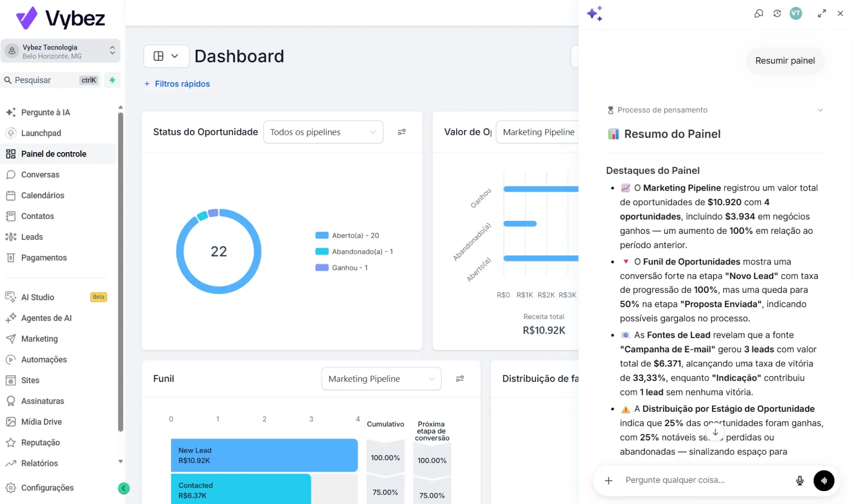Screen dimensions: 852x504
Task: Click the New Lead funnel bar
Action: 264,455
